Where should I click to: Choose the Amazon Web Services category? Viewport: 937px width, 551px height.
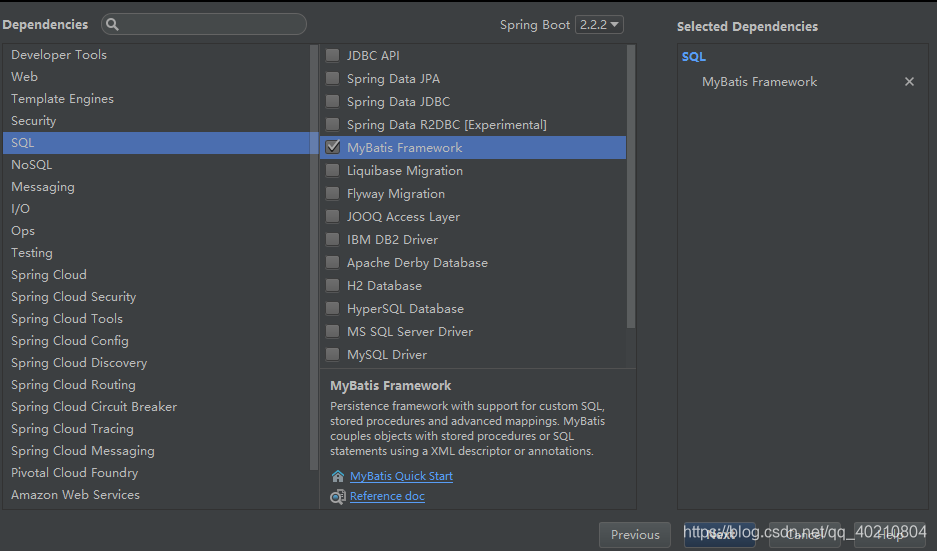(157, 495)
